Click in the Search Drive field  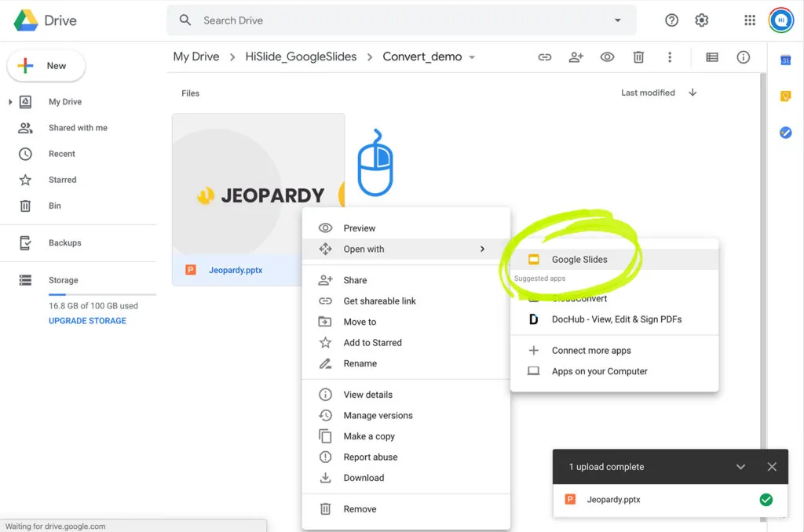point(401,20)
